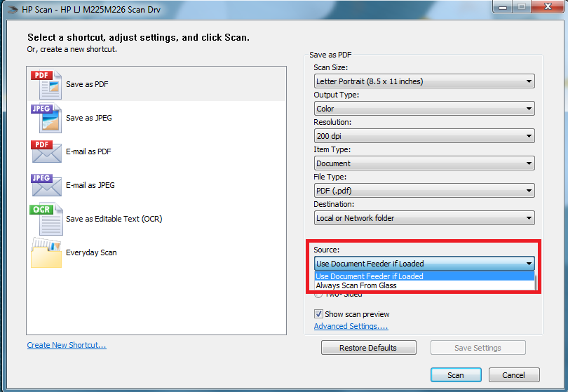Click the Scan button
The image size is (568, 392).
(456, 375)
